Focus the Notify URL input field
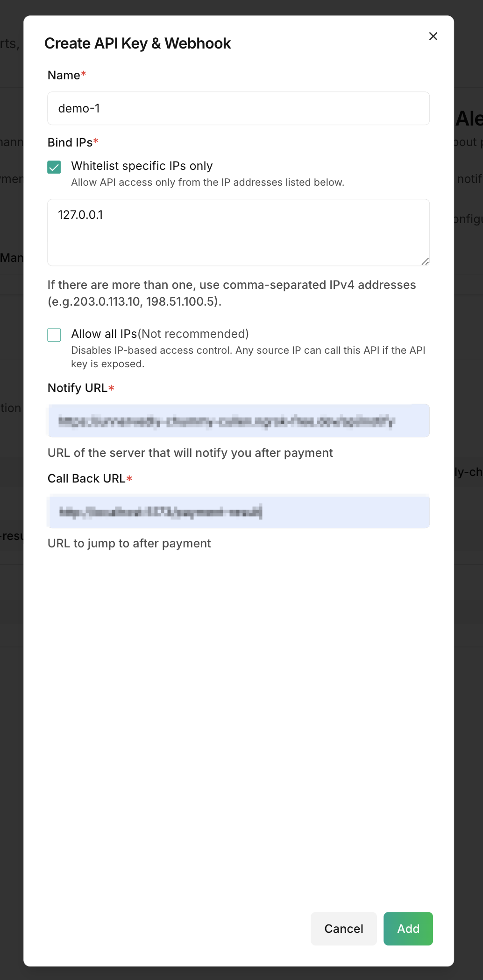 238,420
